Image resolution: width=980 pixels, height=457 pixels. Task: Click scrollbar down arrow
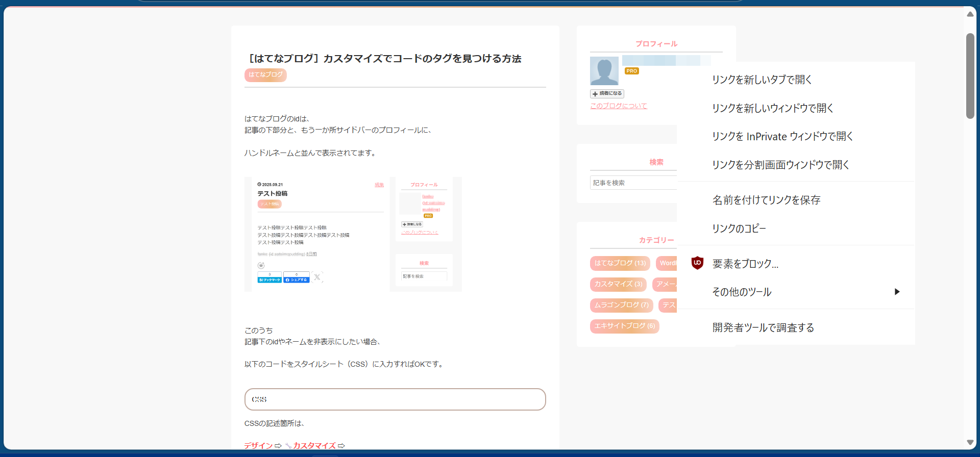970,442
